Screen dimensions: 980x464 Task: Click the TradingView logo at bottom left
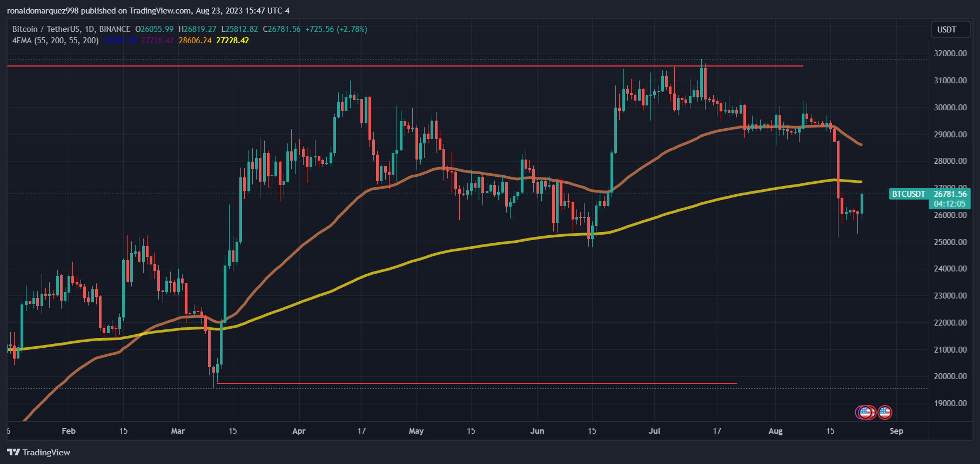pyautogui.click(x=39, y=452)
